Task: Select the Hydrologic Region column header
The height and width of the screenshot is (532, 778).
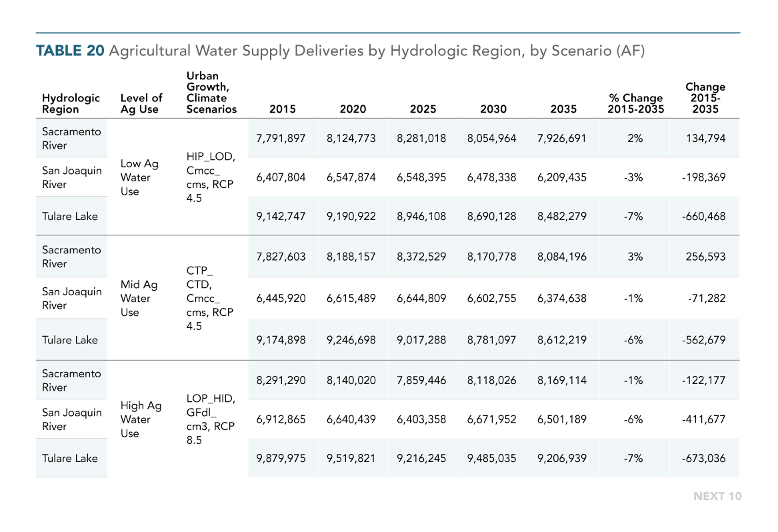Action: [71, 104]
